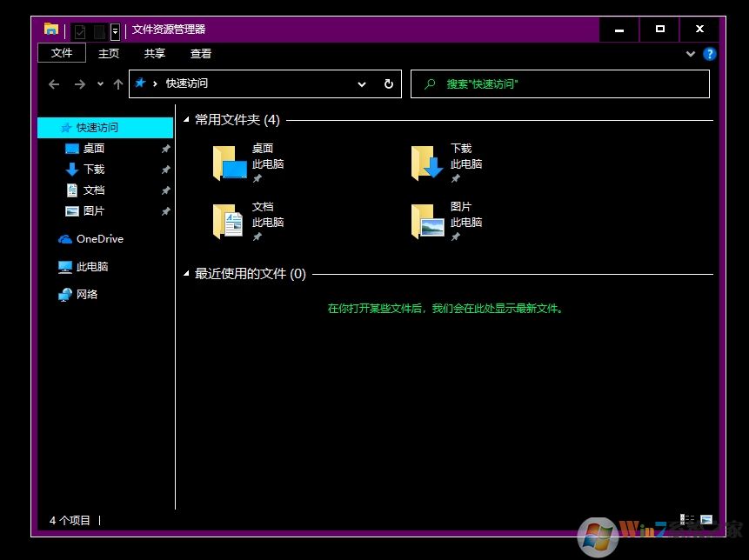Screen dimensions: 749x560
Task: Select OneDrive in the navigation pane
Action: click(99, 239)
